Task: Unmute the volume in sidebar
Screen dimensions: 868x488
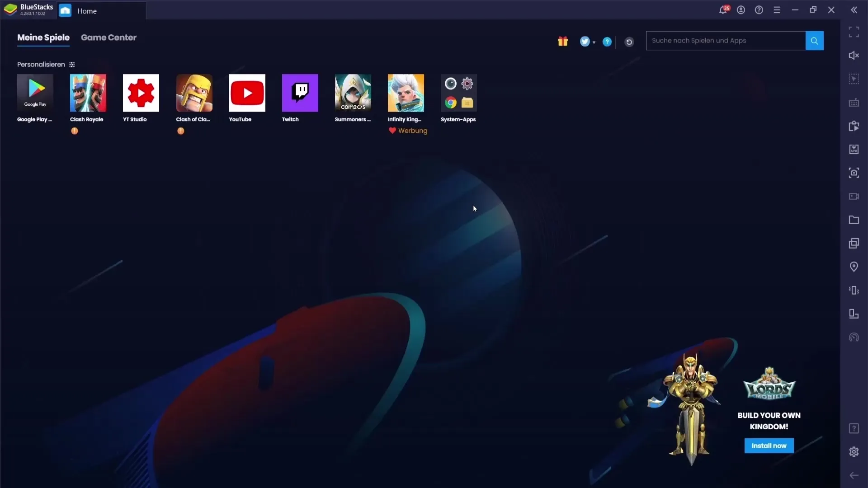Action: (854, 55)
